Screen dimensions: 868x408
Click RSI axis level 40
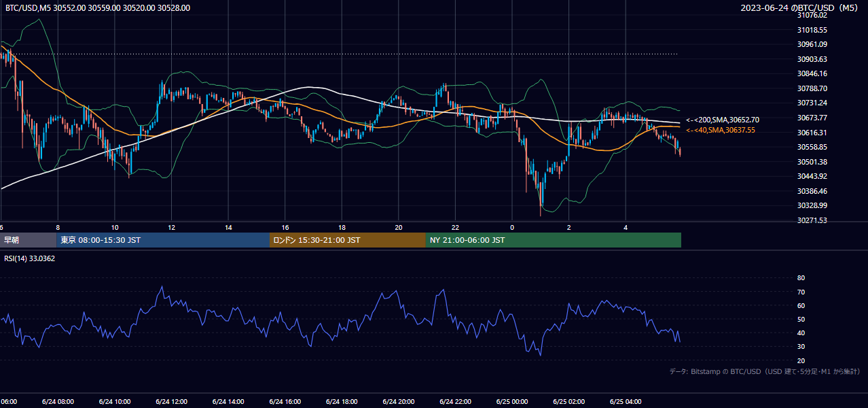(x=801, y=333)
